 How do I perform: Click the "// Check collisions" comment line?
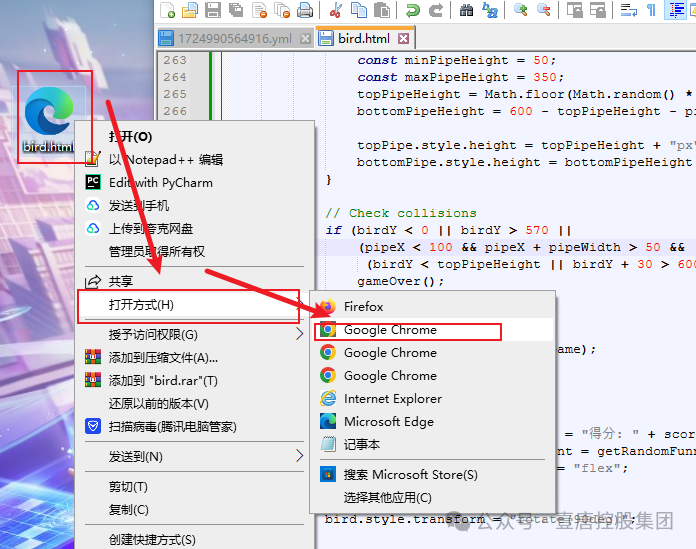click(x=401, y=213)
